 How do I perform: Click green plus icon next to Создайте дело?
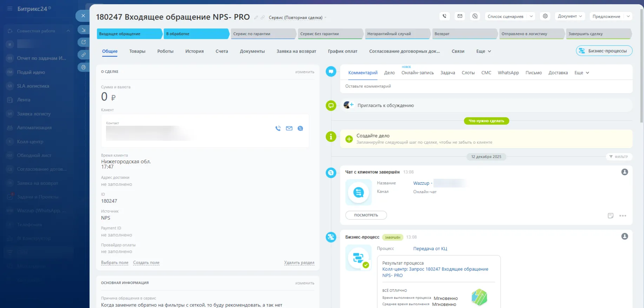point(349,139)
